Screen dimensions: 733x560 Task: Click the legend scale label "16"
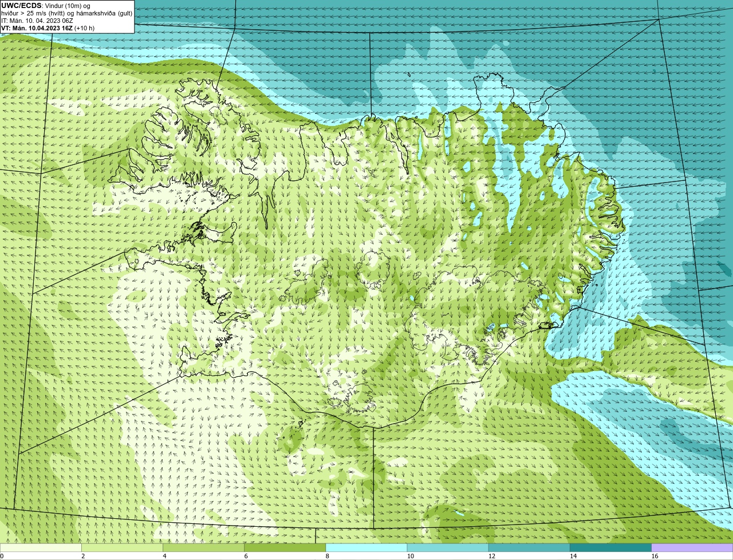[655, 556]
